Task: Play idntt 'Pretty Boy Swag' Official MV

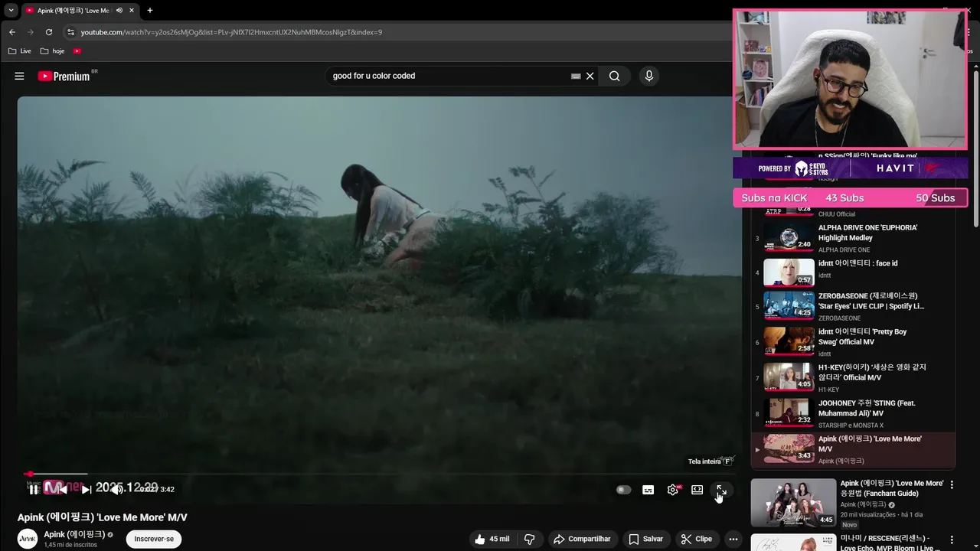Action: click(853, 342)
